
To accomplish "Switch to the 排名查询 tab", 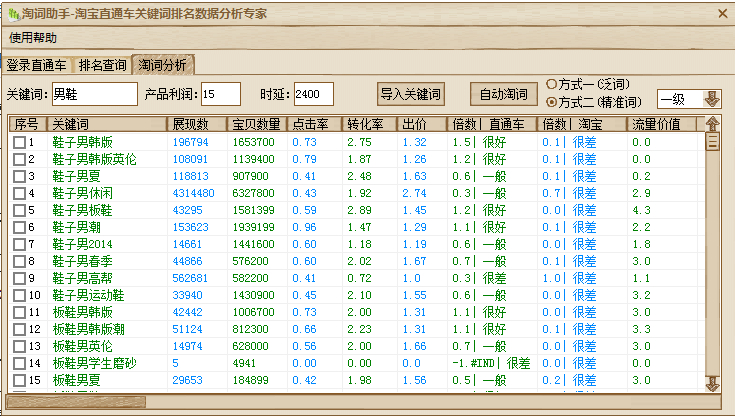I will pos(103,65).
